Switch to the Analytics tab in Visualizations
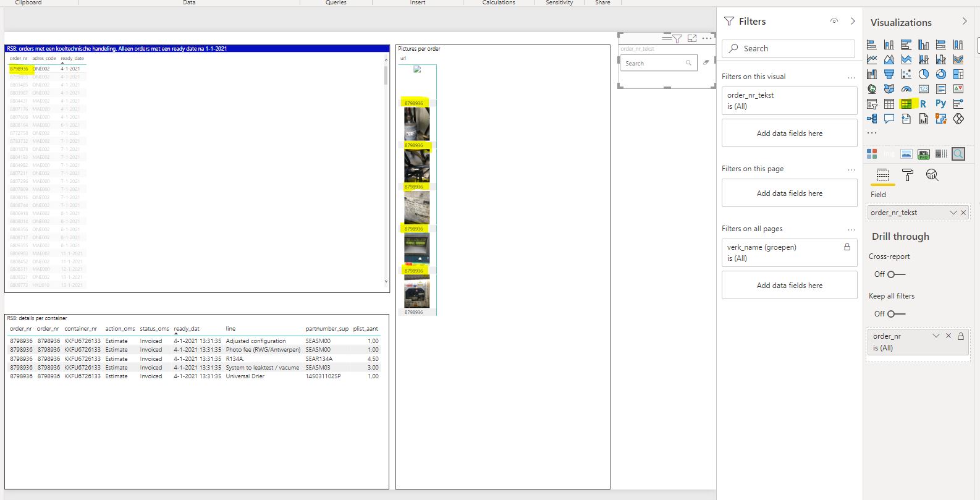Viewport: 980px width, 500px height. pyautogui.click(x=932, y=175)
